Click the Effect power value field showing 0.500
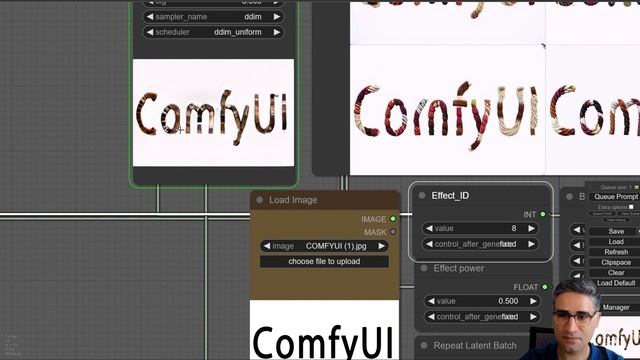The height and width of the screenshot is (360, 640). 482,301
